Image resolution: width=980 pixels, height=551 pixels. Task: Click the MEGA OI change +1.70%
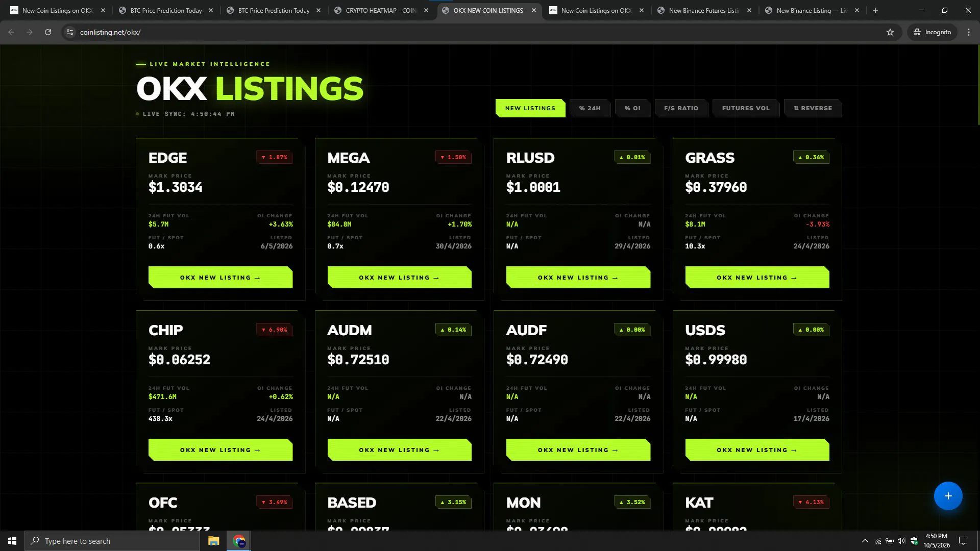coord(459,224)
